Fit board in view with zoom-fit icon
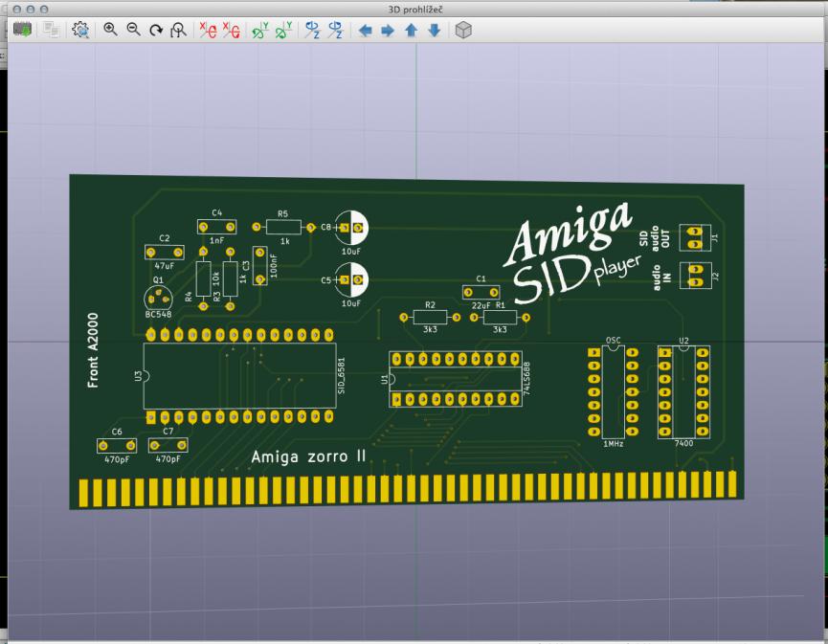The width and height of the screenshot is (828, 644). [177, 31]
